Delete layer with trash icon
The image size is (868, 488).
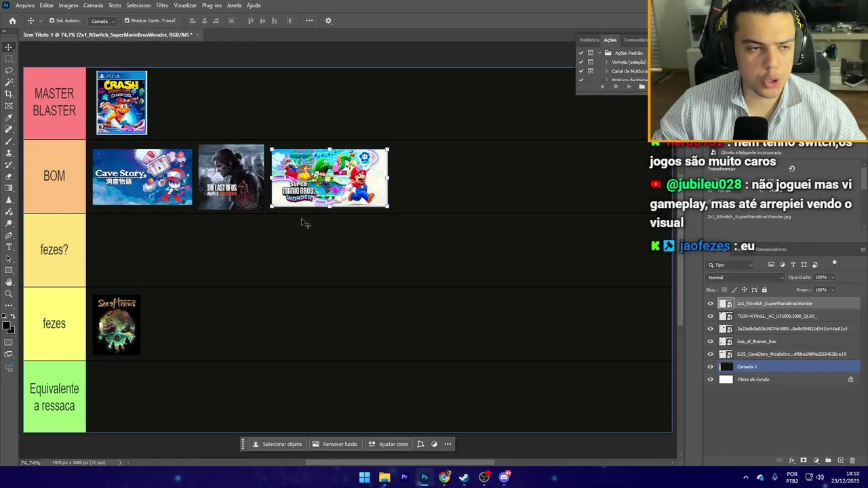[852, 461]
